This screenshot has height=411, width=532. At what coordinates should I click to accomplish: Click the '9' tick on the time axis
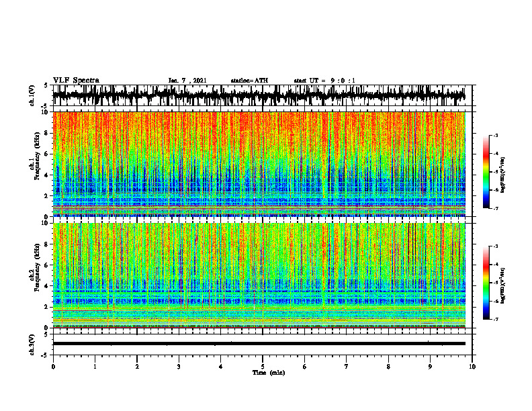pyautogui.click(x=430, y=367)
